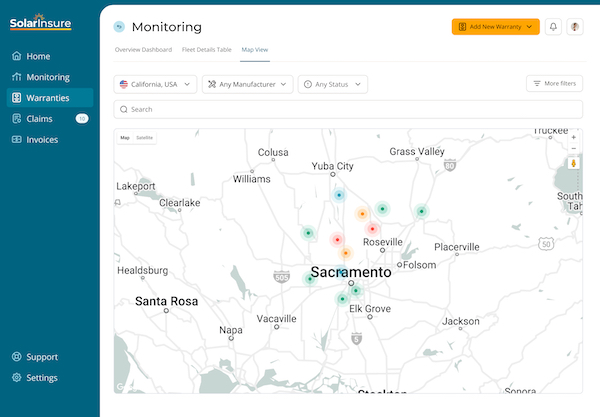Zoom in the map with plus
600x417 pixels.
pos(573,137)
